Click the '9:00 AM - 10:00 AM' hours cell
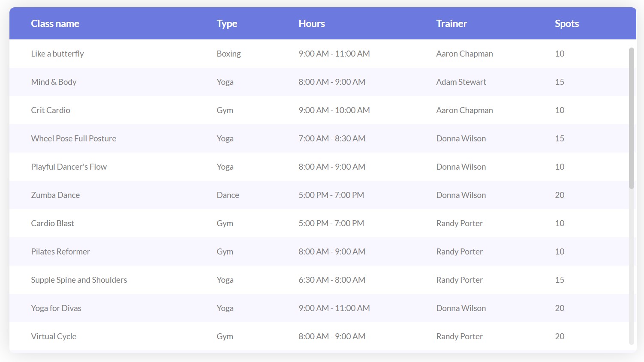This screenshot has width=644, height=362. (x=334, y=110)
